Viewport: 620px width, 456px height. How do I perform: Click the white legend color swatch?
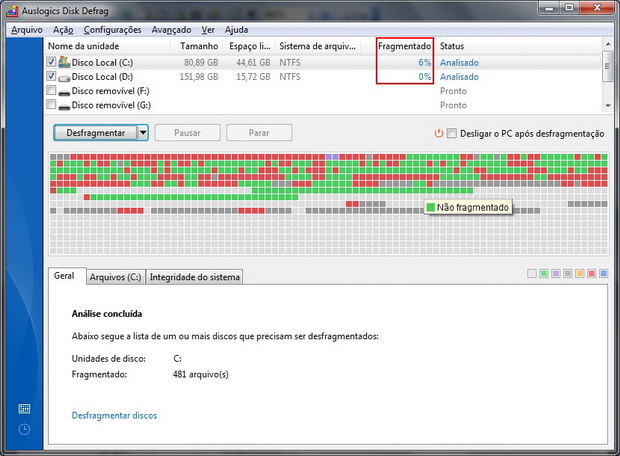[532, 273]
